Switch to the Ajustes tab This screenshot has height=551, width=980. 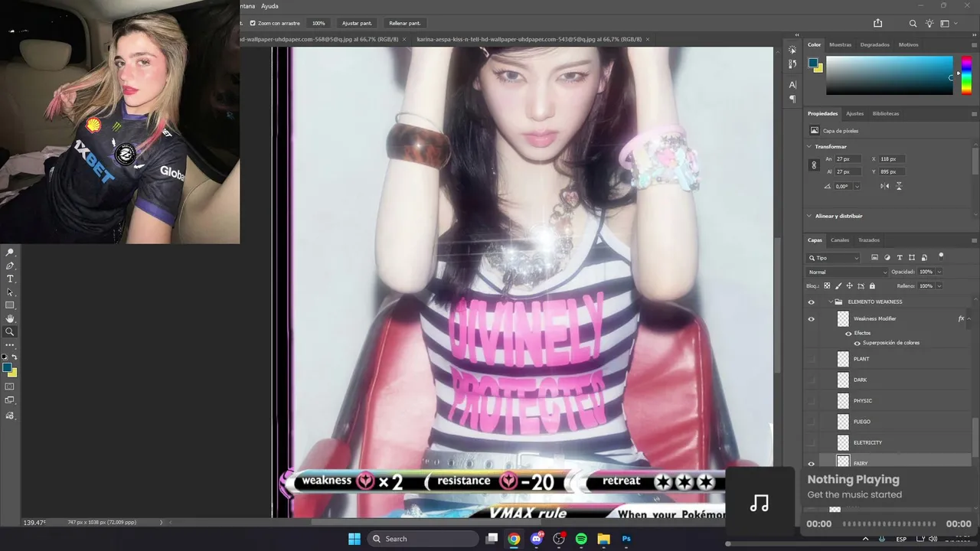pyautogui.click(x=854, y=113)
